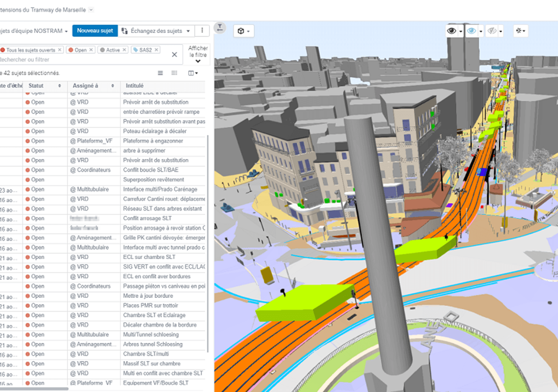Open the 'équipe NOSTRAM' team dropdown
558x392 pixels.
[66, 31]
